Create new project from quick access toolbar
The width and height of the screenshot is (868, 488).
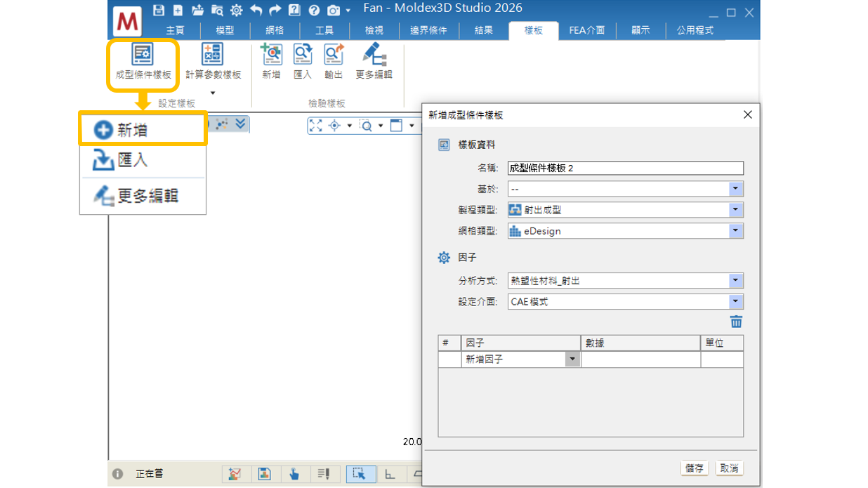click(x=178, y=11)
